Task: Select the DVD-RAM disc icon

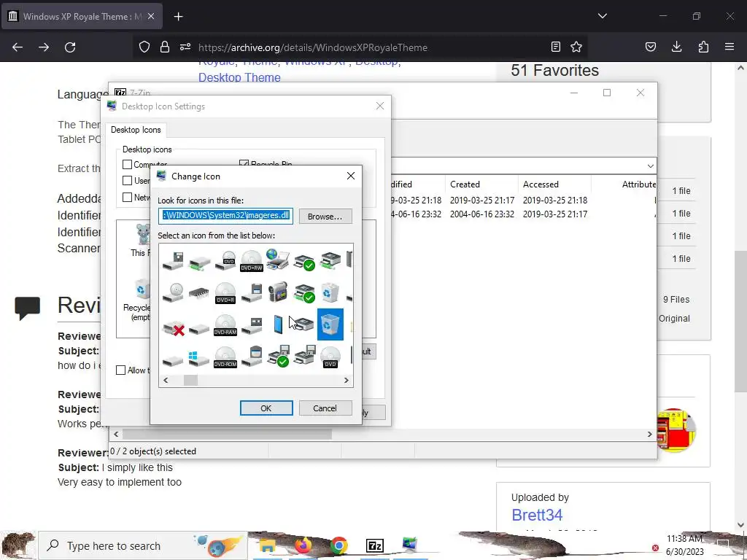Action: pyautogui.click(x=225, y=324)
